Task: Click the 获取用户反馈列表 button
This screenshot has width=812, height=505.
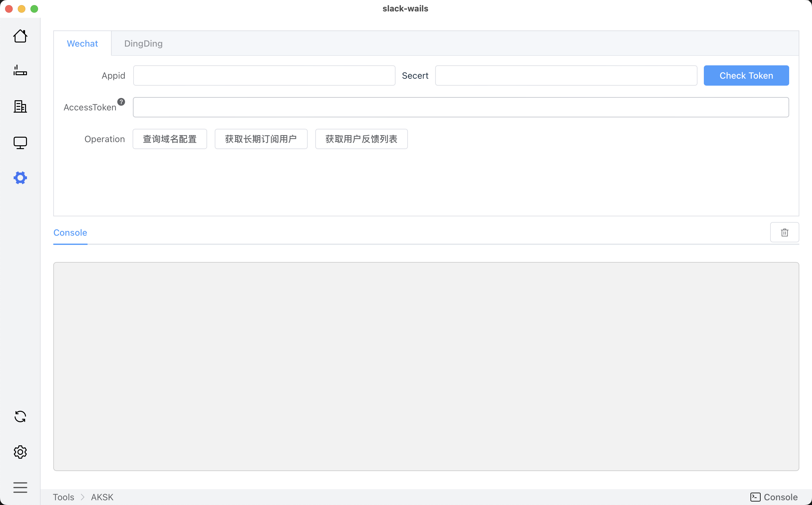Action: (361, 139)
